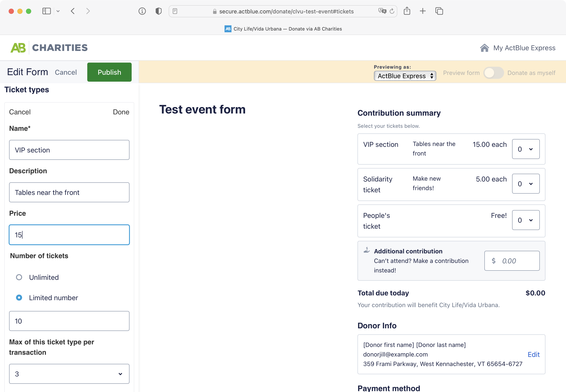The height and width of the screenshot is (392, 566).
Task: Click the home icon by My ActBlue Express
Action: coord(484,48)
